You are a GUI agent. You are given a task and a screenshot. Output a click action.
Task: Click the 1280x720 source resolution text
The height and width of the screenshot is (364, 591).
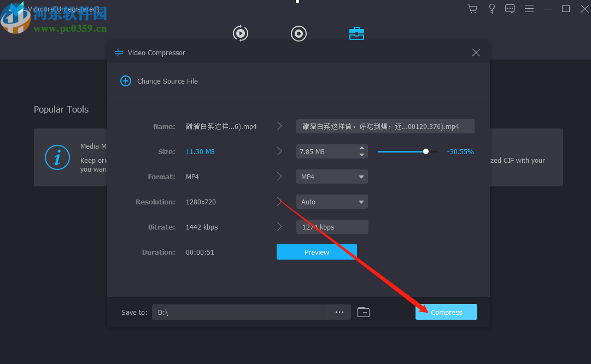201,202
